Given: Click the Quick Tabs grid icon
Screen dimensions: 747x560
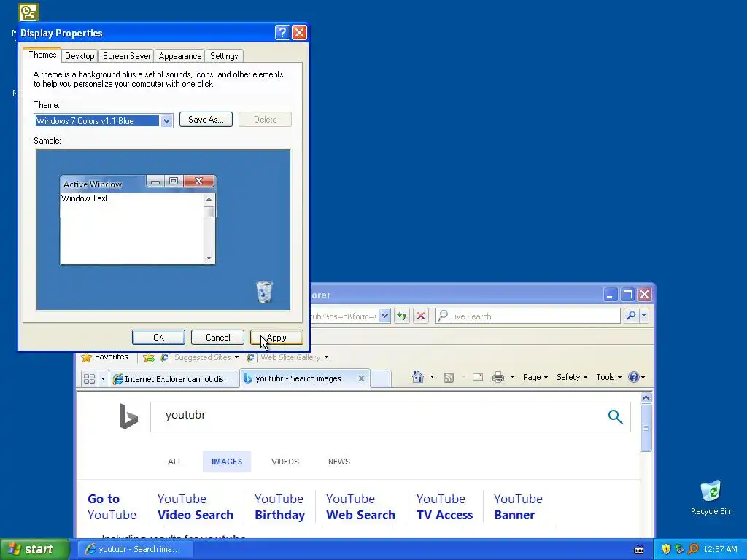Looking at the screenshot, I should tap(89, 378).
